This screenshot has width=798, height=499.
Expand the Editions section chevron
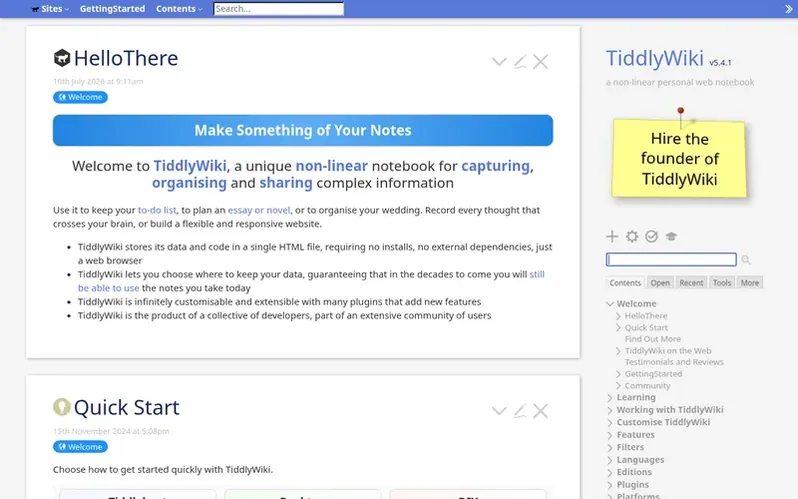tap(610, 472)
